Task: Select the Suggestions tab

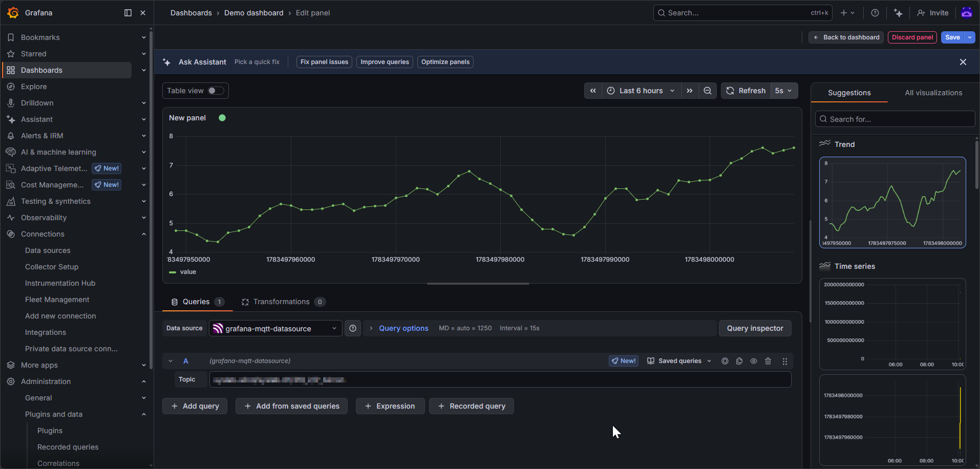Action: [849, 93]
